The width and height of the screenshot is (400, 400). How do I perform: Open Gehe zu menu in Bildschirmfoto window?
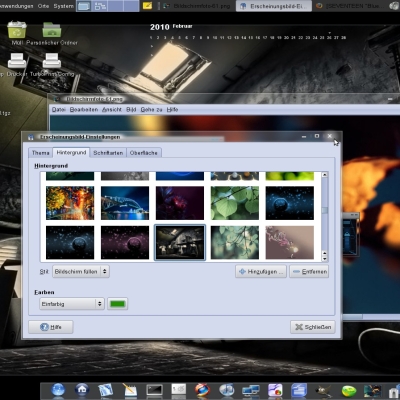(151, 110)
